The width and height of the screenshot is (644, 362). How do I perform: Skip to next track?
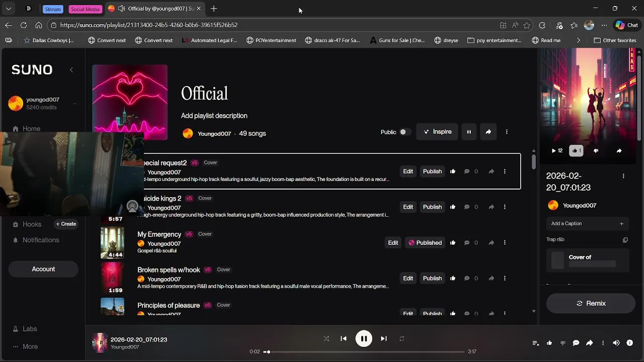pyautogui.click(x=384, y=339)
